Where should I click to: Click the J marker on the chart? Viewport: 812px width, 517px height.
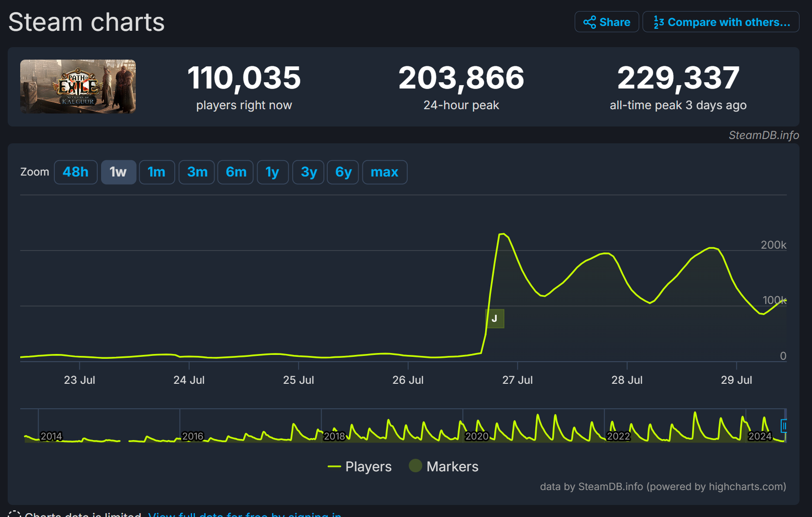click(x=495, y=318)
